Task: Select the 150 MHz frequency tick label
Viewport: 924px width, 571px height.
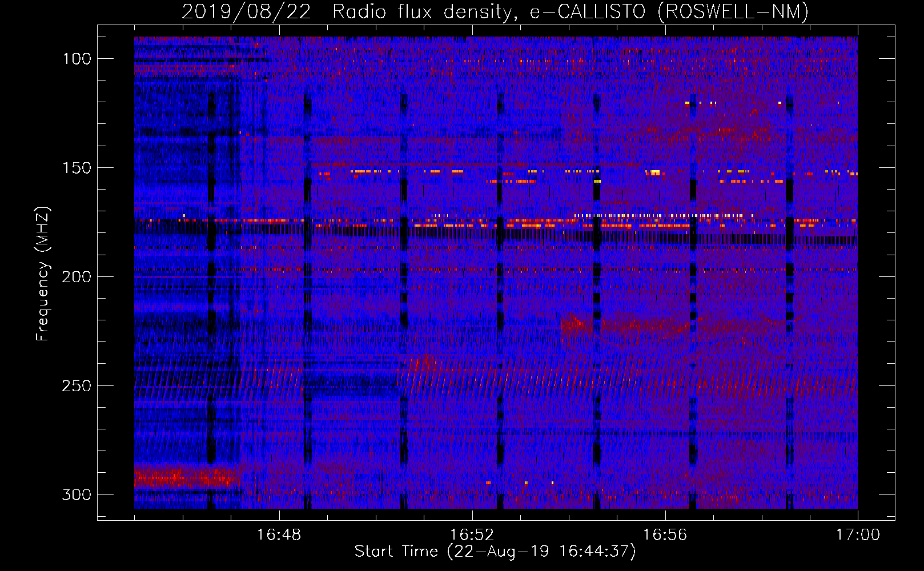Action: 77,168
